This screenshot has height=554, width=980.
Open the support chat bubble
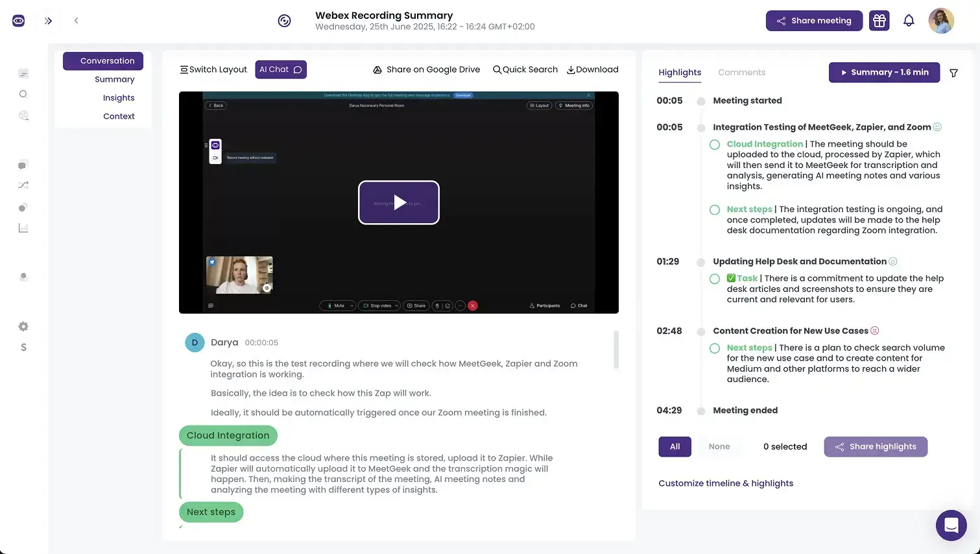click(x=951, y=525)
